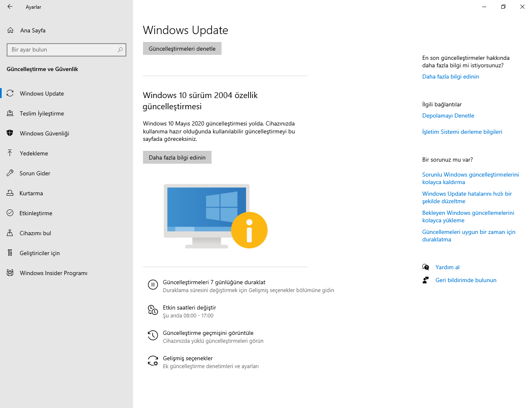Click the Sorun Gider wrench icon

tap(10, 173)
